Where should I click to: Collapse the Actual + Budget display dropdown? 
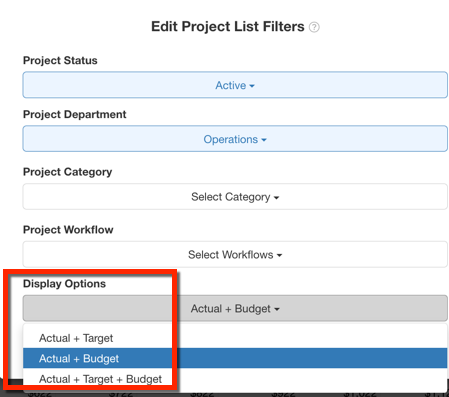[x=235, y=308]
